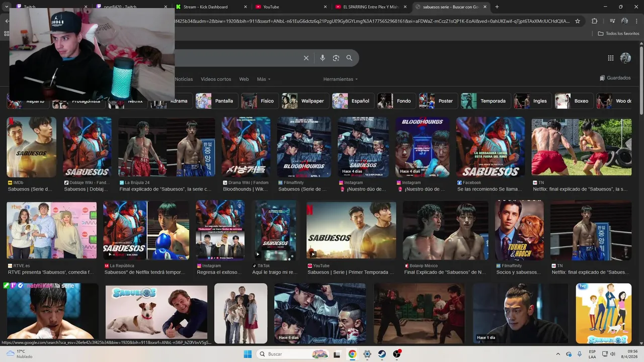
Task: Open the IMDb Sabuesos image result
Action: [x=31, y=147]
